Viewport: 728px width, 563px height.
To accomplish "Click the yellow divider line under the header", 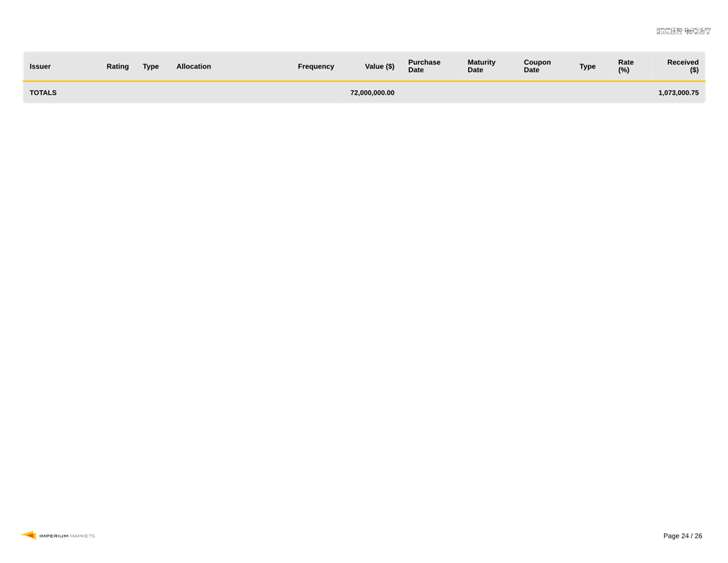I will [364, 81].
